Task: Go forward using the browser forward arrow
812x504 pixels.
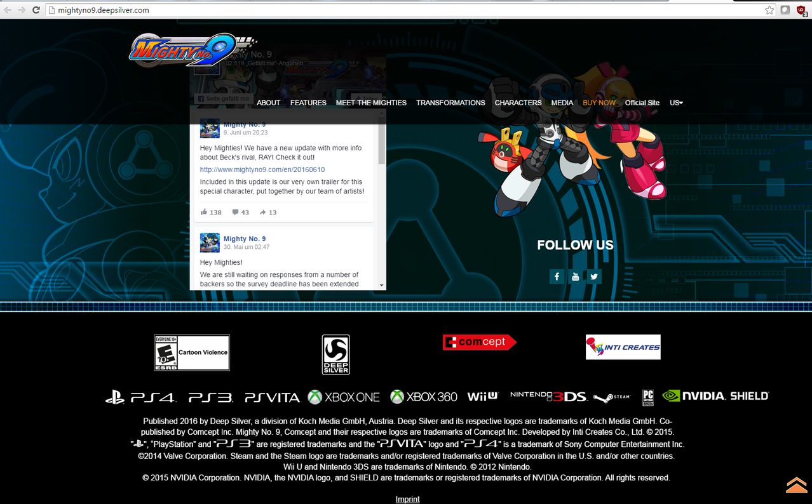Action: pos(22,10)
